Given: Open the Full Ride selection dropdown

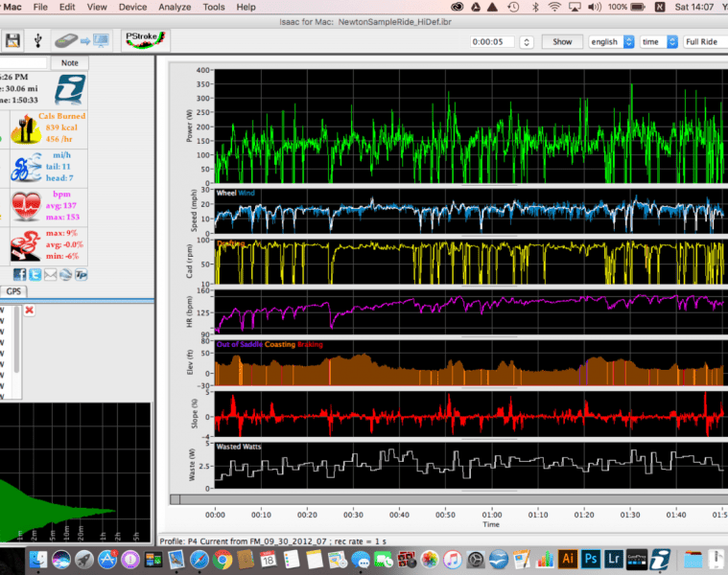Looking at the screenshot, I should pos(705,42).
